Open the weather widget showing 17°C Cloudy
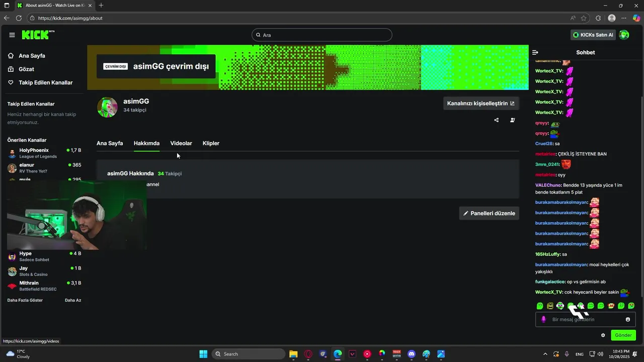Screen dimensions: 644x362 tap(18, 354)
